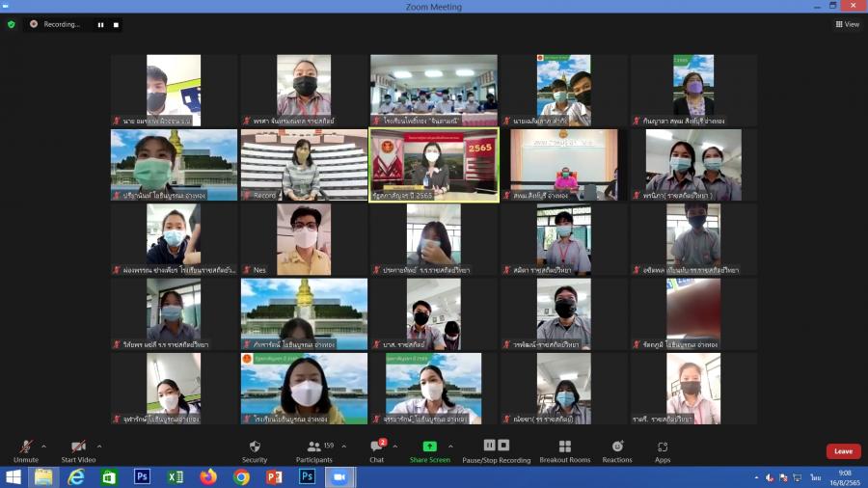Toggle Pause/Stop Recording in the toolbar
868x488 pixels.
pyautogui.click(x=496, y=448)
